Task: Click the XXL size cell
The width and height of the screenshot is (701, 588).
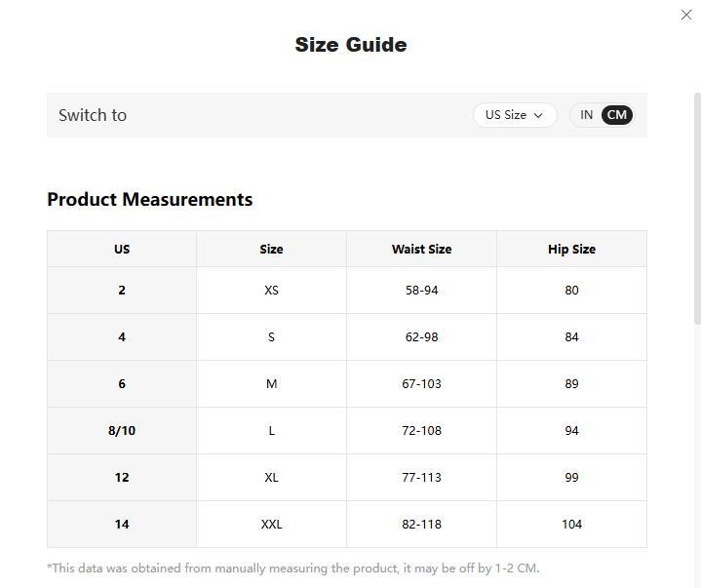Action: [271, 525]
